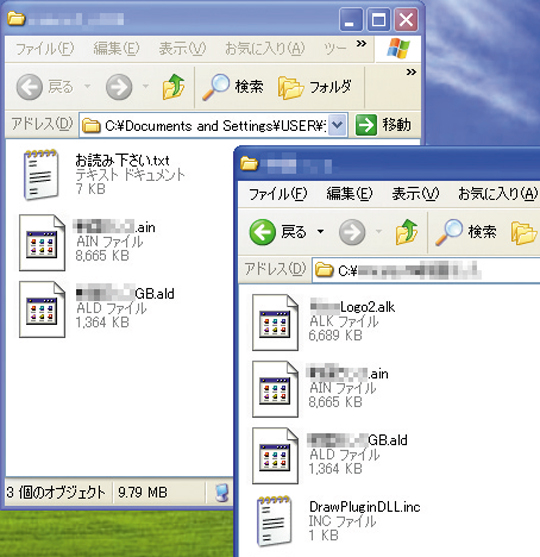The width and height of the screenshot is (540, 557).
Task: Toggle the Folders (フォルダ) pane button
Action: coord(315,87)
